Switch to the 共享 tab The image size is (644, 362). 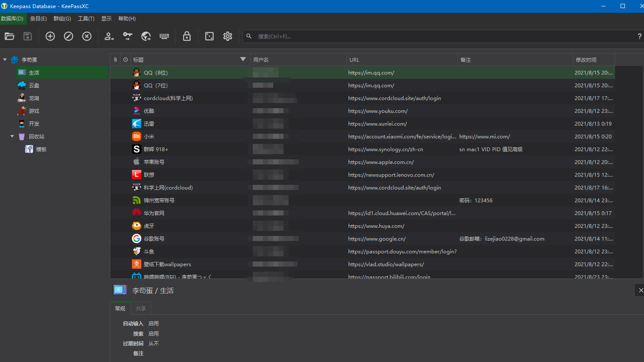tap(141, 308)
